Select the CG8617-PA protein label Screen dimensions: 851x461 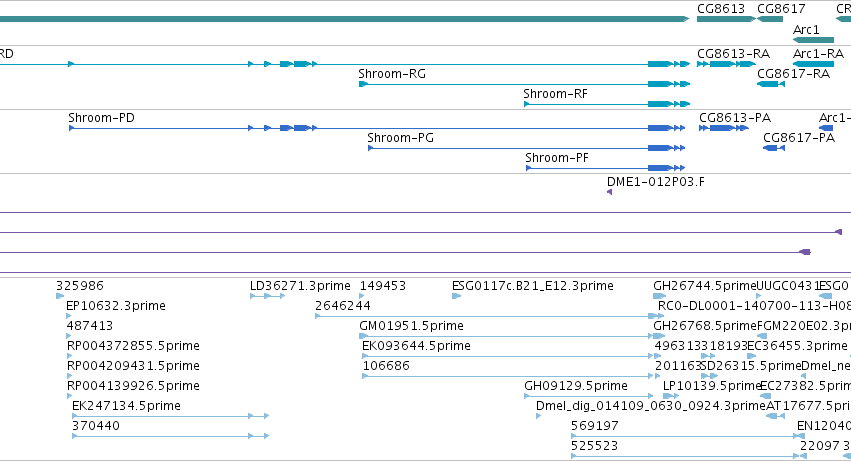click(799, 138)
